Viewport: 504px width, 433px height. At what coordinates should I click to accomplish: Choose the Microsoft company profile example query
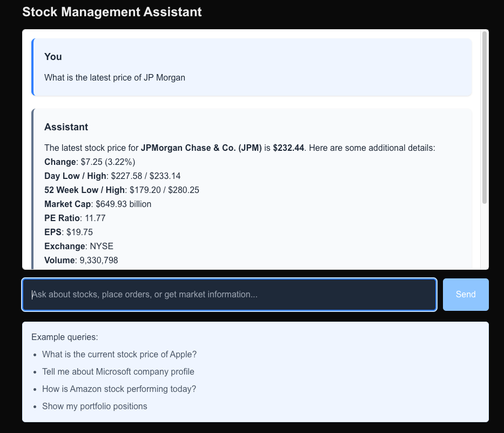pyautogui.click(x=118, y=372)
